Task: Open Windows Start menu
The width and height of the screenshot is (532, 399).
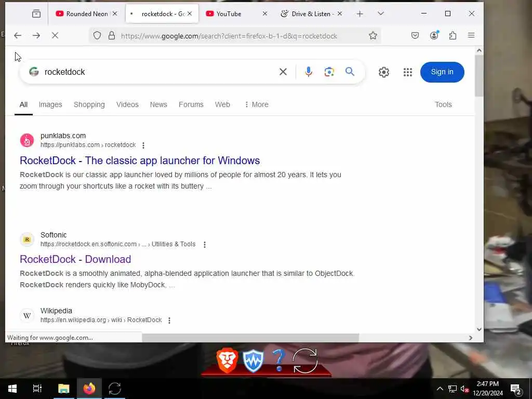Action: pyautogui.click(x=12, y=389)
